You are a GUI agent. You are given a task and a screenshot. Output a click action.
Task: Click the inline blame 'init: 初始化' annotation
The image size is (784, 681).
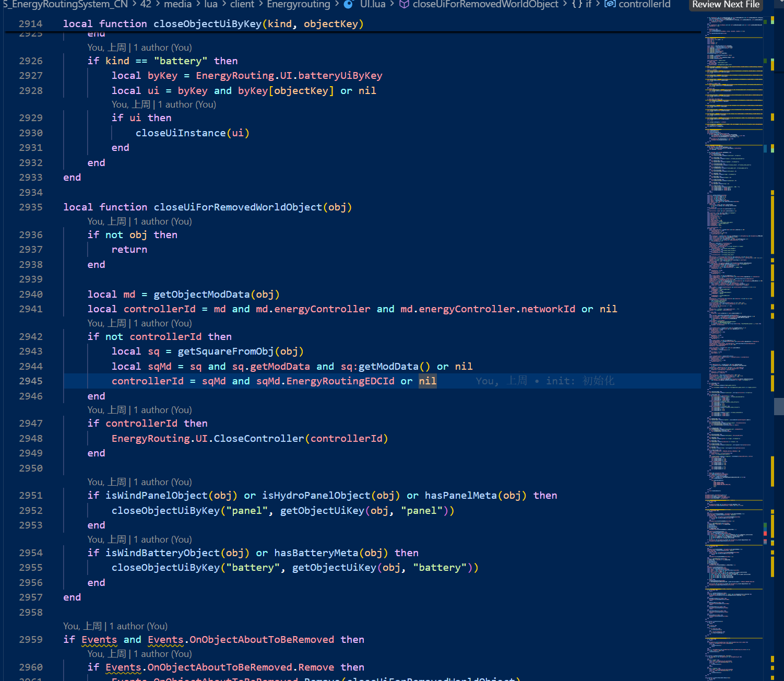pos(545,381)
